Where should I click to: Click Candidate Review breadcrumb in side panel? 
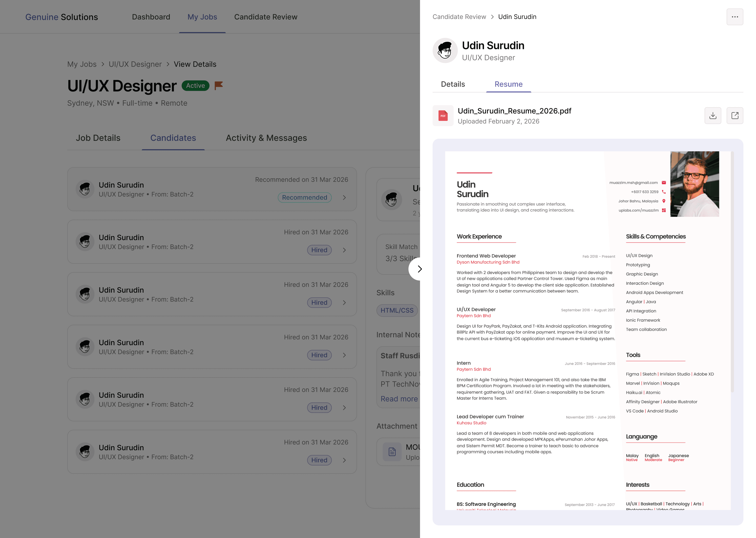click(459, 17)
